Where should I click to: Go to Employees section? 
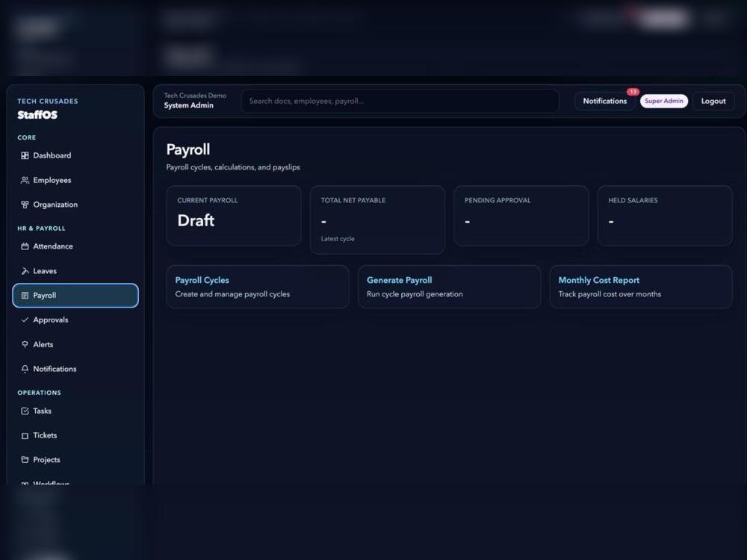tap(75, 180)
